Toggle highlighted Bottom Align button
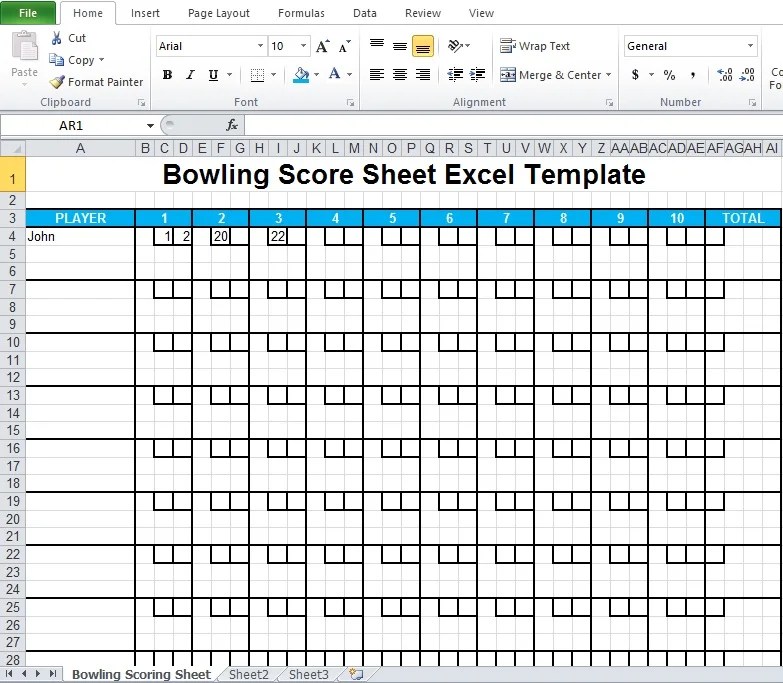Screen dimensions: 783x683 pyautogui.click(x=423, y=46)
